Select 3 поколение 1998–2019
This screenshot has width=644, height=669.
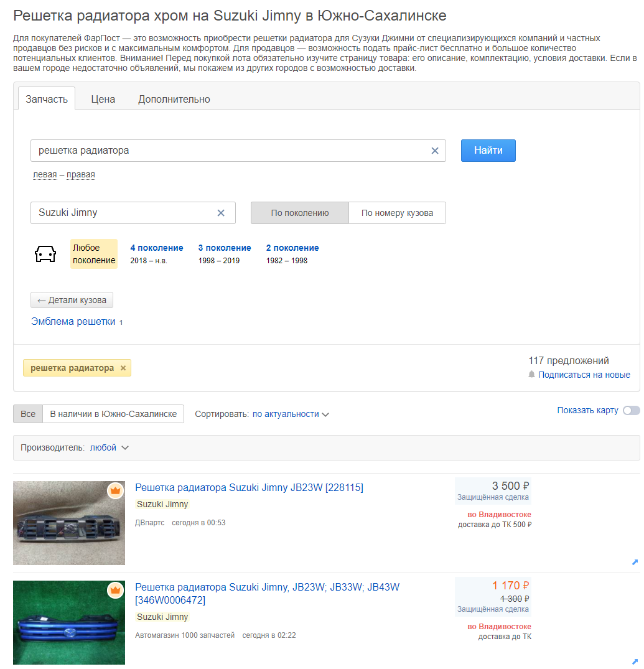[x=225, y=254]
